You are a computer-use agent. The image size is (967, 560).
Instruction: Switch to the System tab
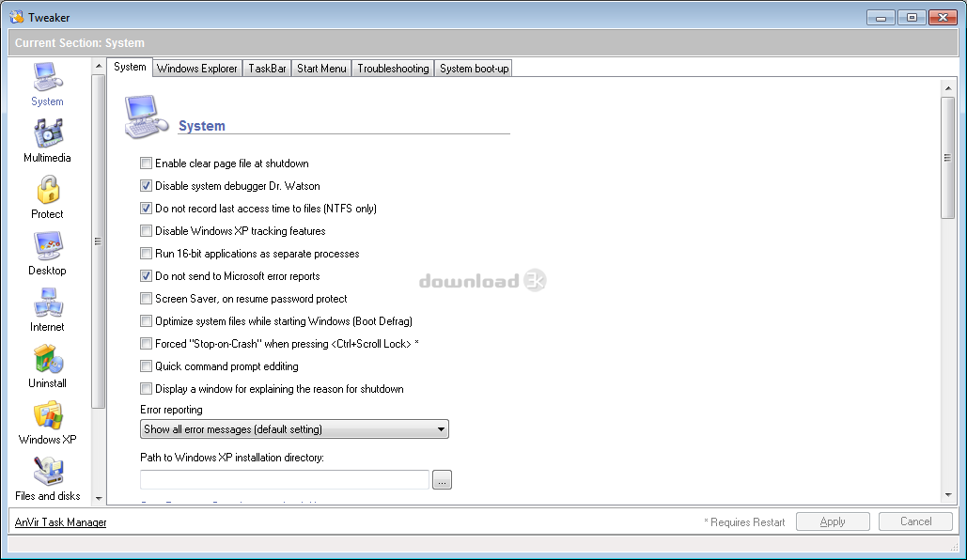pyautogui.click(x=130, y=68)
